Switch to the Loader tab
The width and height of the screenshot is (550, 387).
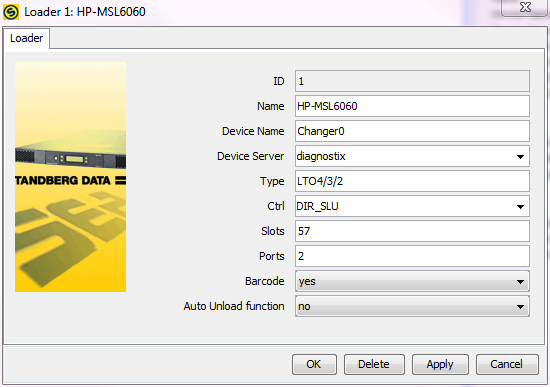(27, 38)
